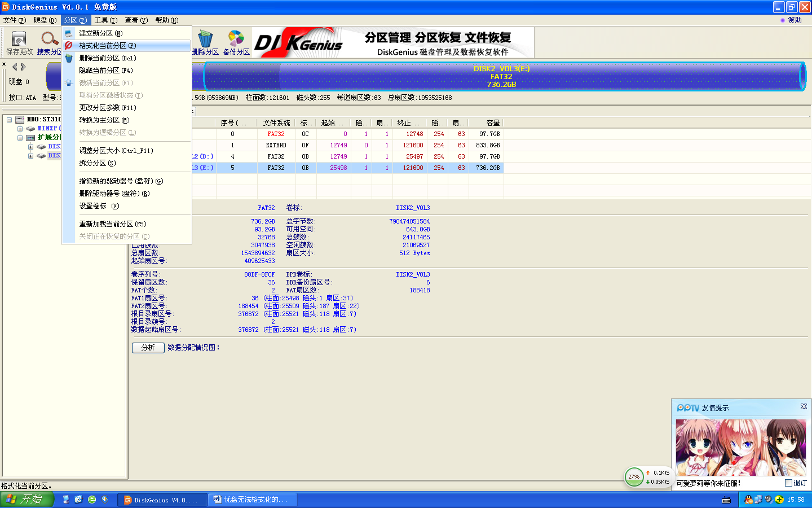Close the PPTV popup notification

(x=804, y=406)
